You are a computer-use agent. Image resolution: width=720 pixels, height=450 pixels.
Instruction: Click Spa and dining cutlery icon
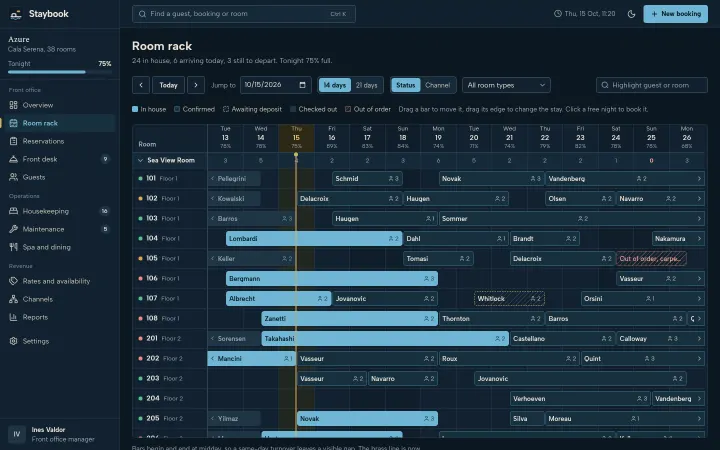13,247
